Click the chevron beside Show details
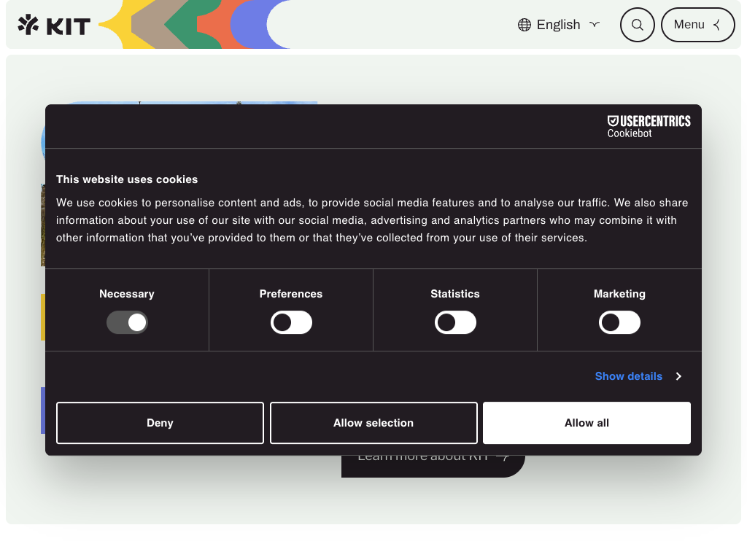This screenshot has width=747, height=560. pos(678,376)
